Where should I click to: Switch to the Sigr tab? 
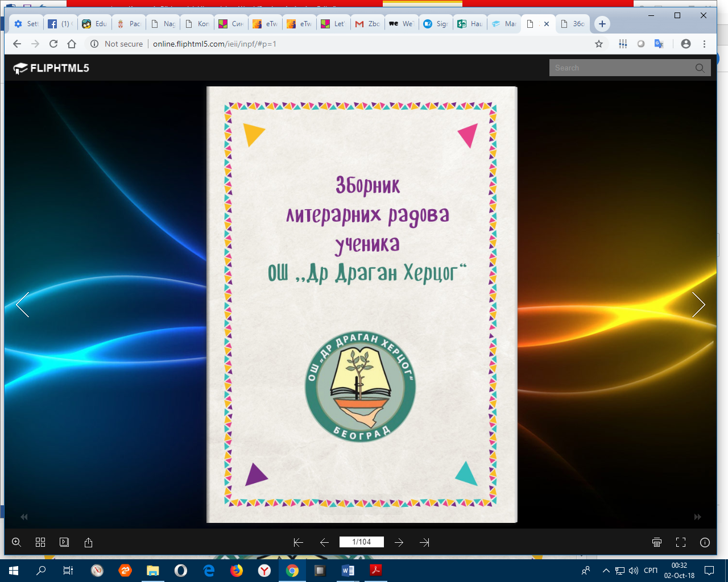(x=436, y=23)
